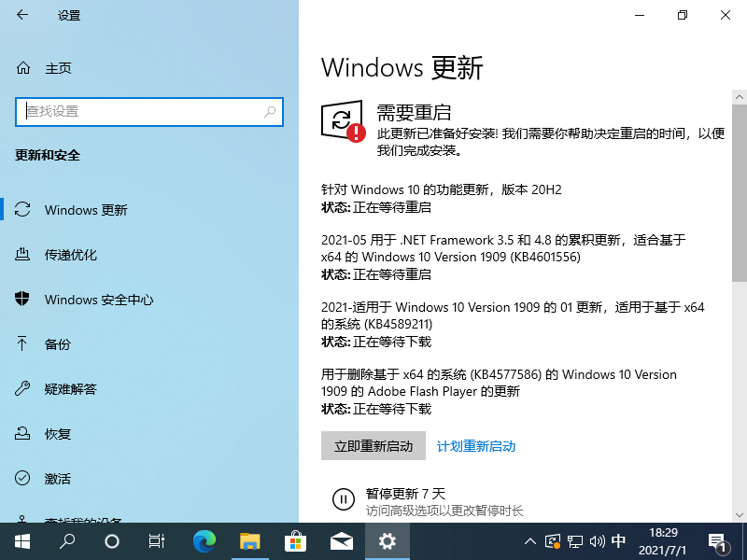The width and height of the screenshot is (747, 560).
Task: Click the search magnifier in settings box
Action: coord(270,111)
